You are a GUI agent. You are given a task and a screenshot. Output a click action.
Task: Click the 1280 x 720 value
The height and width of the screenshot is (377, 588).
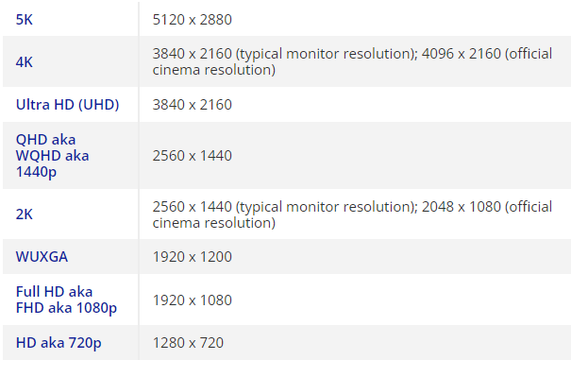coord(188,343)
